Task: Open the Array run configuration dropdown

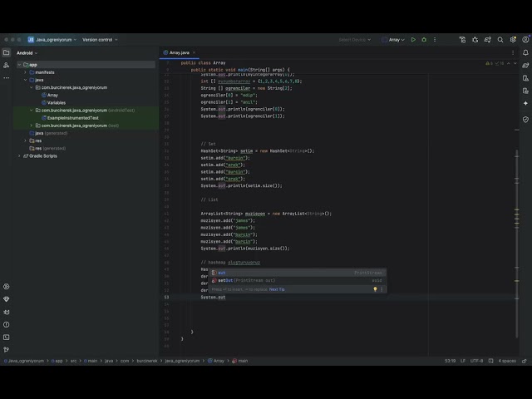Action: (393, 40)
